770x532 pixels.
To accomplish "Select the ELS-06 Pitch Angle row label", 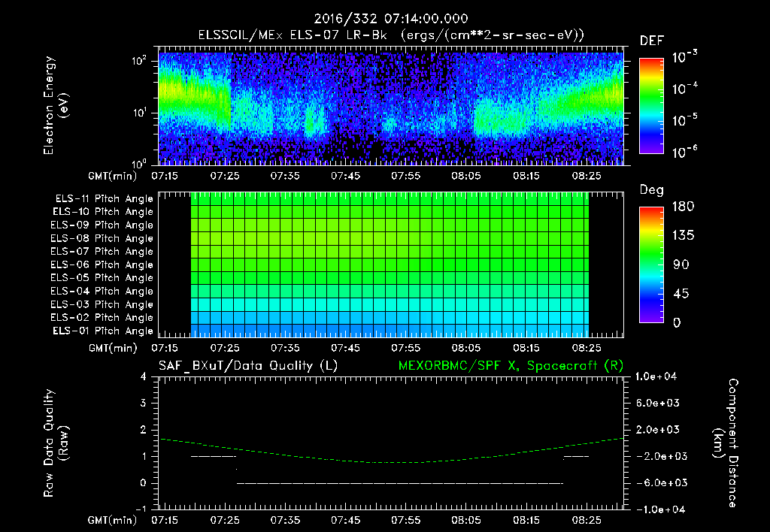I will (102, 265).
